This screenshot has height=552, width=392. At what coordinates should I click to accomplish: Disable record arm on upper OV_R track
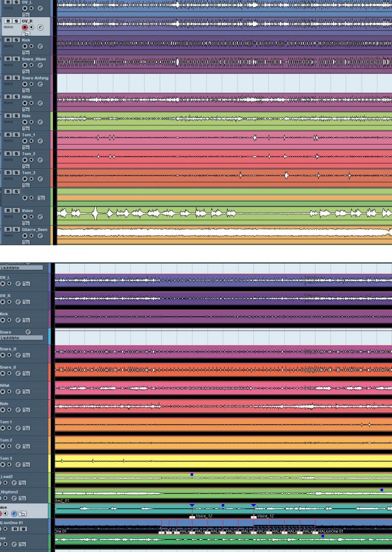[25, 28]
